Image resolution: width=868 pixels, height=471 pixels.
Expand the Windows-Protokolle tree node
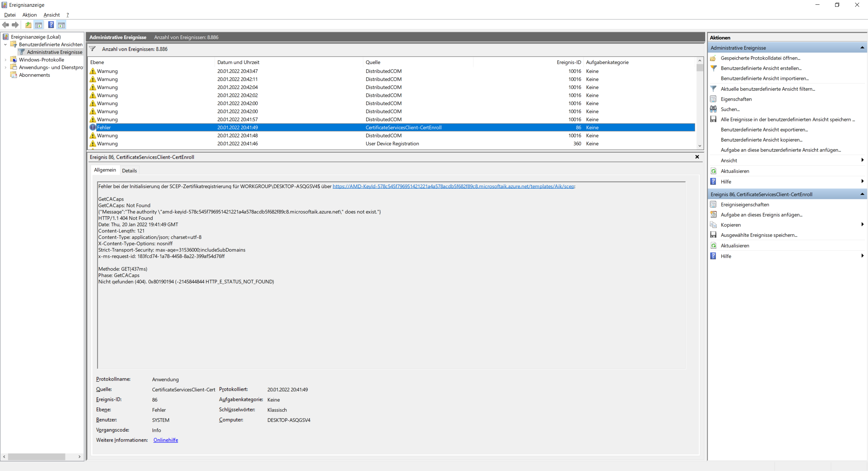click(5, 60)
